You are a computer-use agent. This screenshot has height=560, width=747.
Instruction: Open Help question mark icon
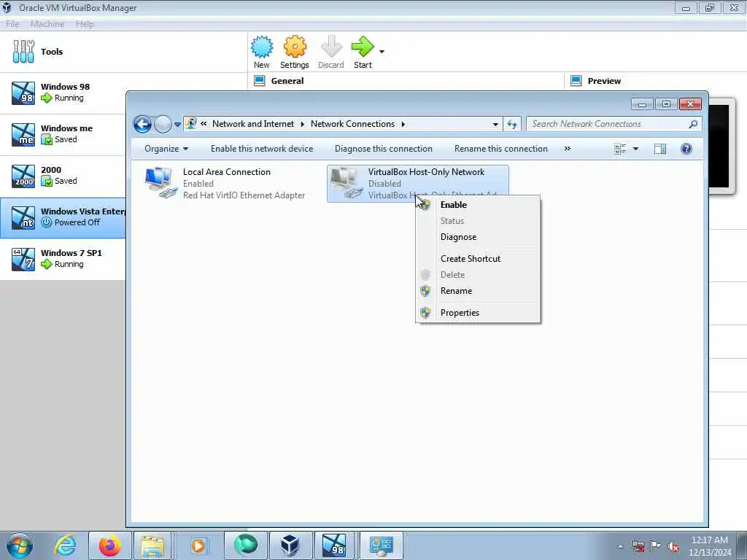686,149
